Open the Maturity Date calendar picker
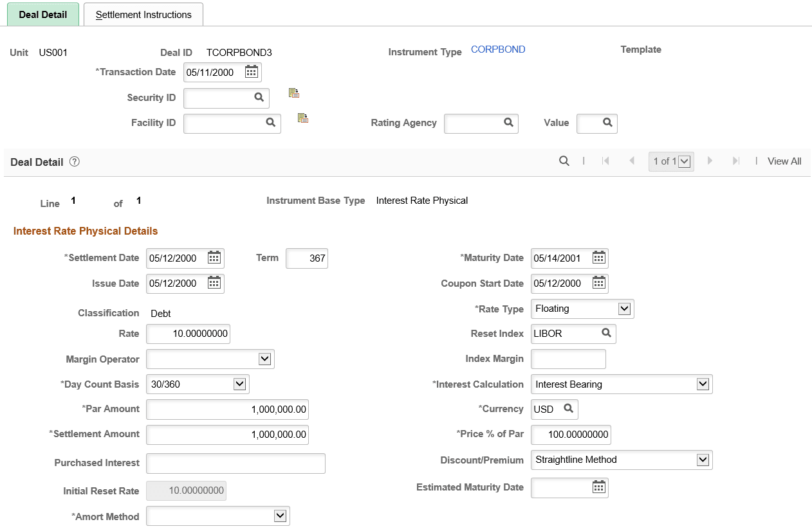Screen dimensions: 812x531 click(598, 258)
